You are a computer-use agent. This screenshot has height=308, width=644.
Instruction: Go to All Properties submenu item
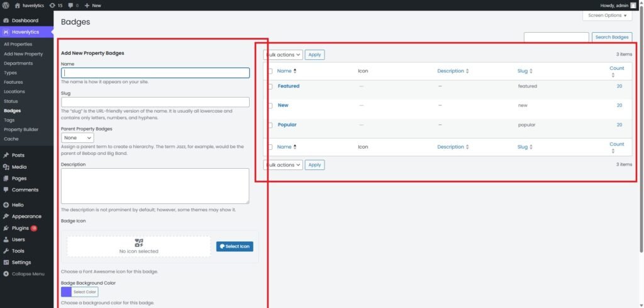(x=18, y=45)
